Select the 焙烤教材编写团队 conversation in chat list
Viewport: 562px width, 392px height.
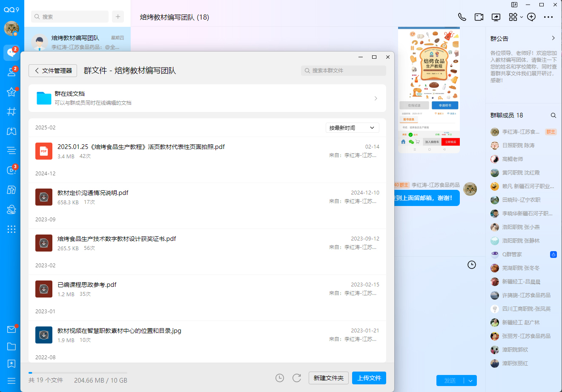pos(77,42)
